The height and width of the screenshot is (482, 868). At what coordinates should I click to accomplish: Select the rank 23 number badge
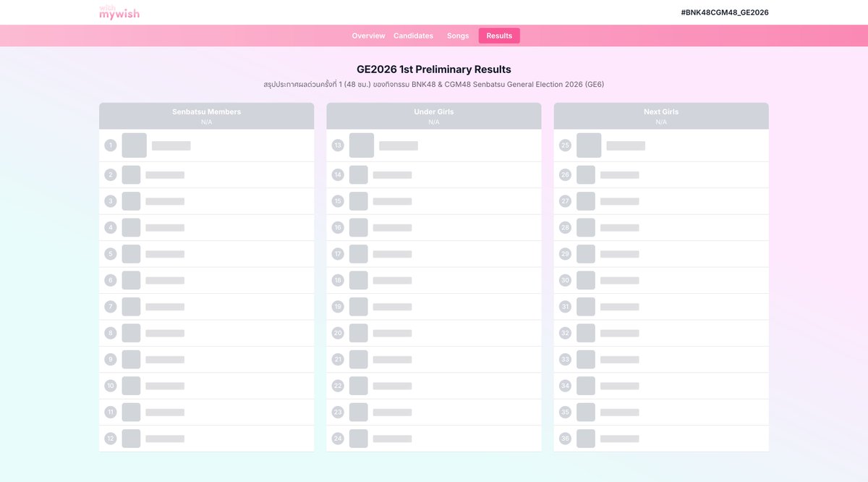pos(338,413)
